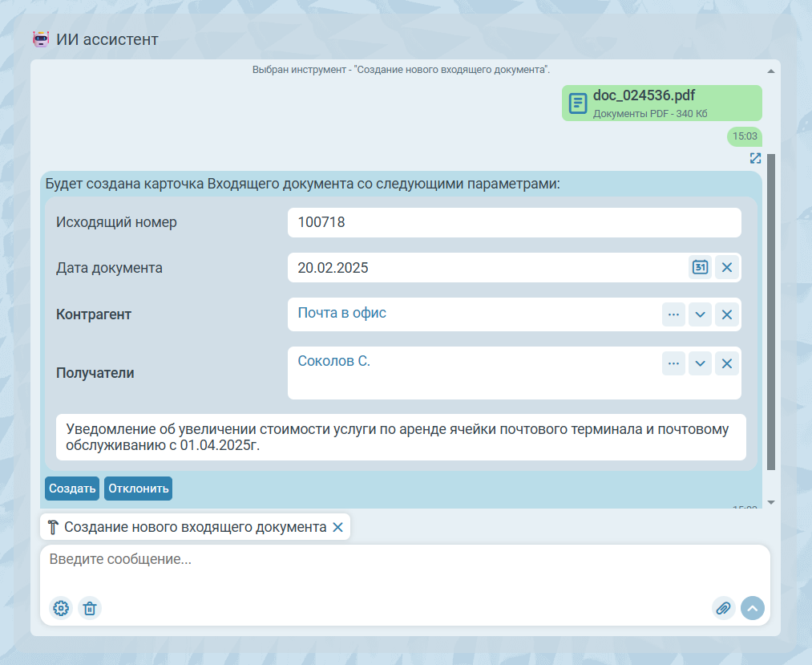Screen dimensions: 812x665
Task: Click the trash icon to clear chat
Action: (90, 608)
